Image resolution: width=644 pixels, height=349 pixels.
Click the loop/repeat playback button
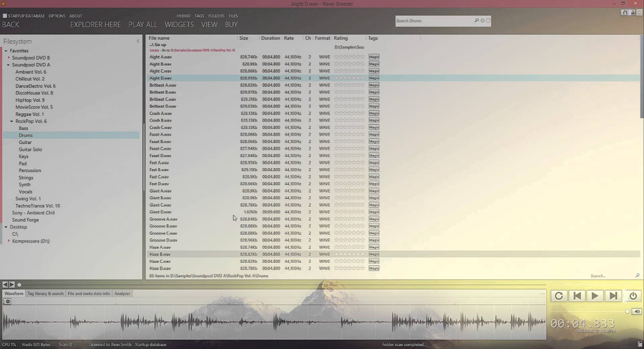pos(559,296)
